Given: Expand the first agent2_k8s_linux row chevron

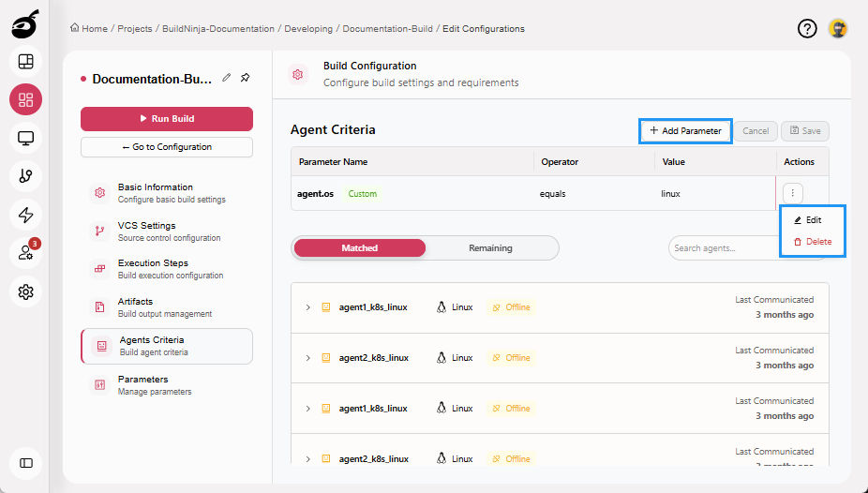Looking at the screenshot, I should [307, 358].
